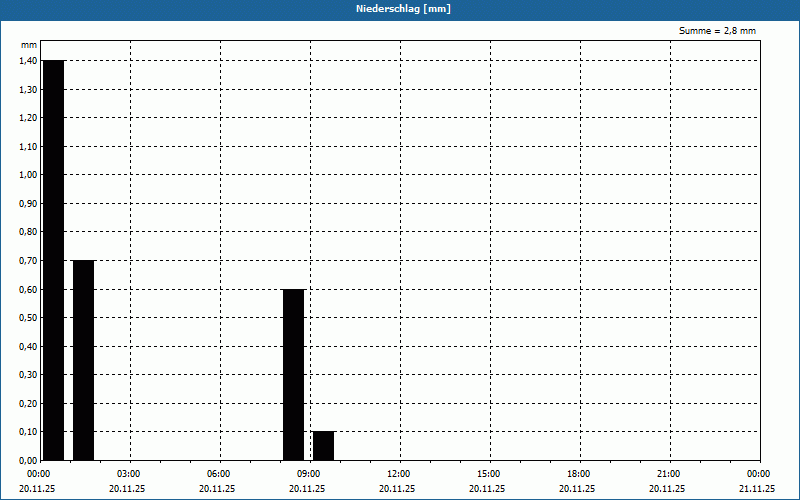This screenshot has width=800, height=500.
Task: Click the mm unit label above the y-axis
Action: [x=29, y=46]
